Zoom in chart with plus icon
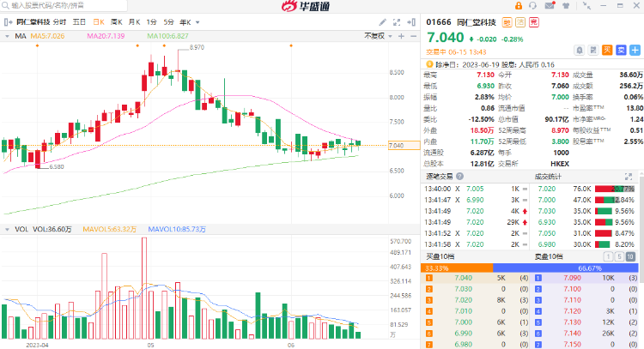Image resolution: width=644 pixels, height=349 pixels. [401, 36]
